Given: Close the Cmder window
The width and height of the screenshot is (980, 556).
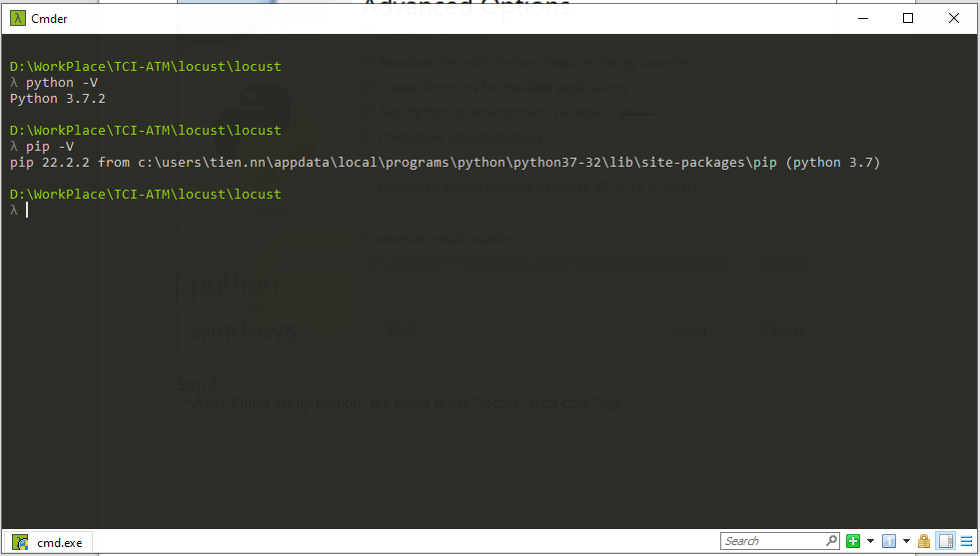Looking at the screenshot, I should [x=953, y=18].
